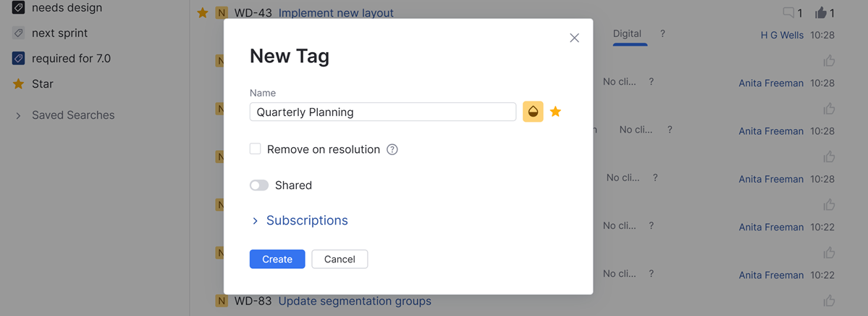
Task: Click the comments icon on WD-43
Action: (788, 12)
